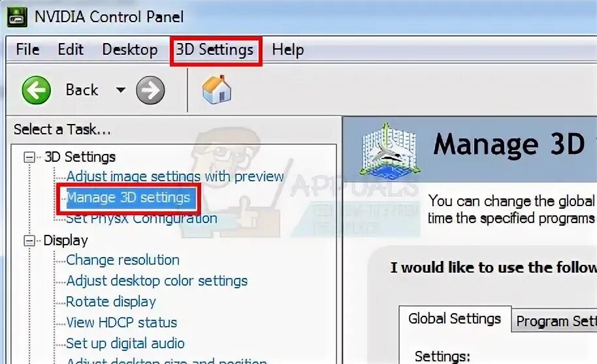
Task: Select View HDCP status task
Action: tap(121, 322)
